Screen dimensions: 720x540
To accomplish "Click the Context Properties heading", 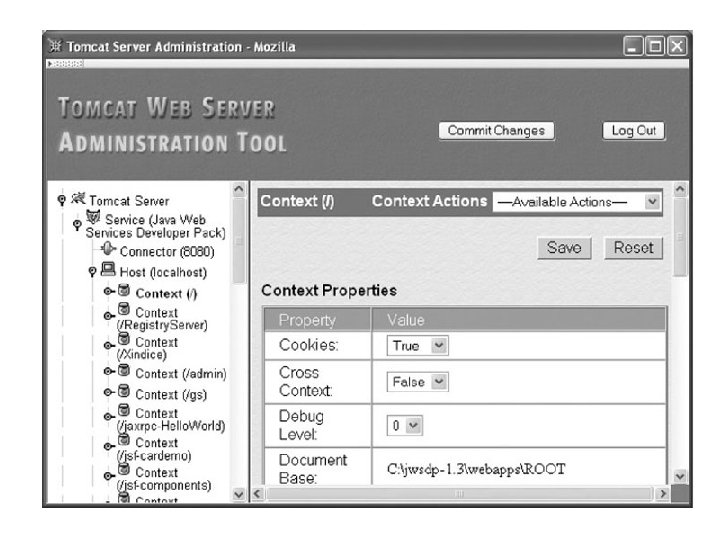I will click(x=329, y=290).
